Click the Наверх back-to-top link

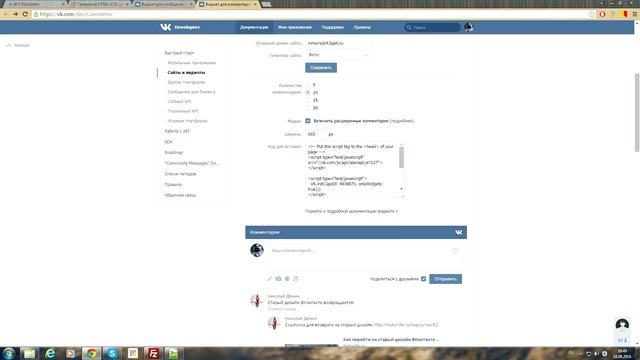(18, 45)
